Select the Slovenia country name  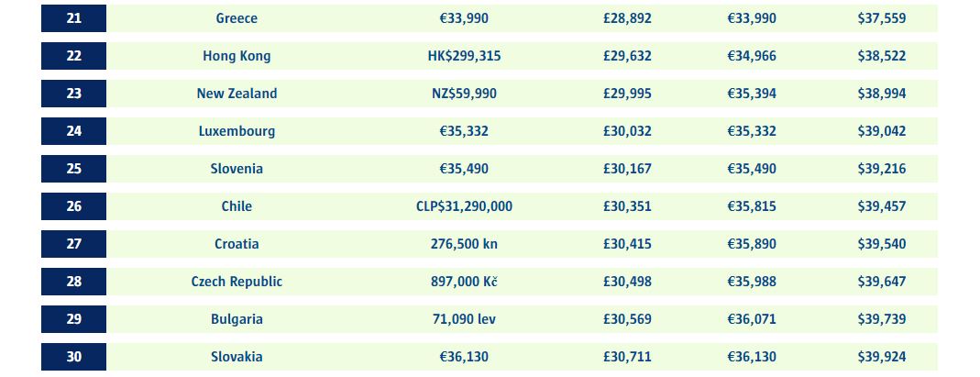237,169
